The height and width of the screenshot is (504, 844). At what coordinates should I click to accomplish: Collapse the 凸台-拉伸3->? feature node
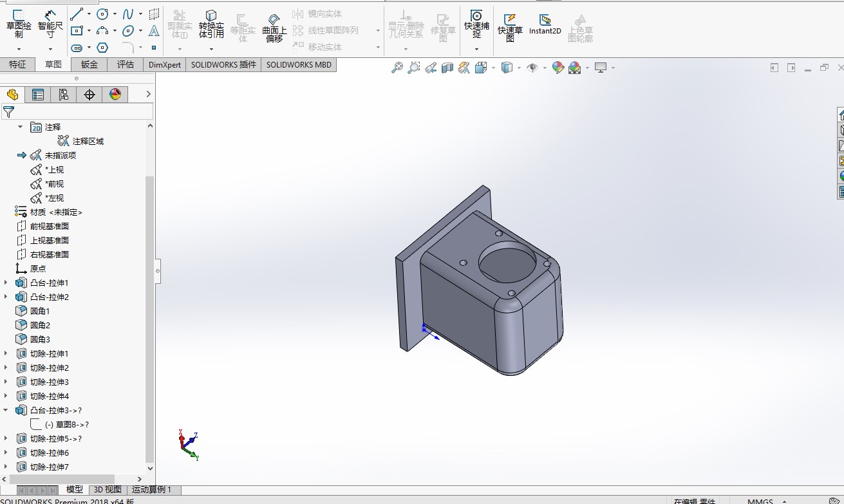pyautogui.click(x=6, y=410)
